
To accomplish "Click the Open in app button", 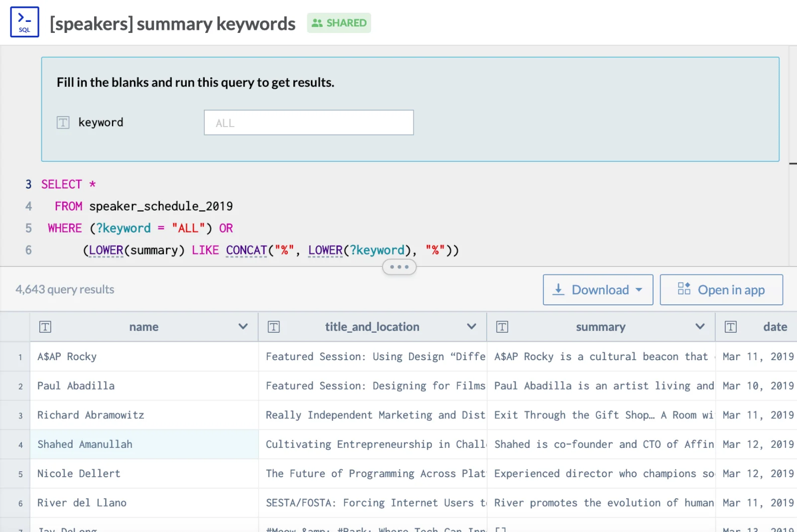I will pos(721,290).
